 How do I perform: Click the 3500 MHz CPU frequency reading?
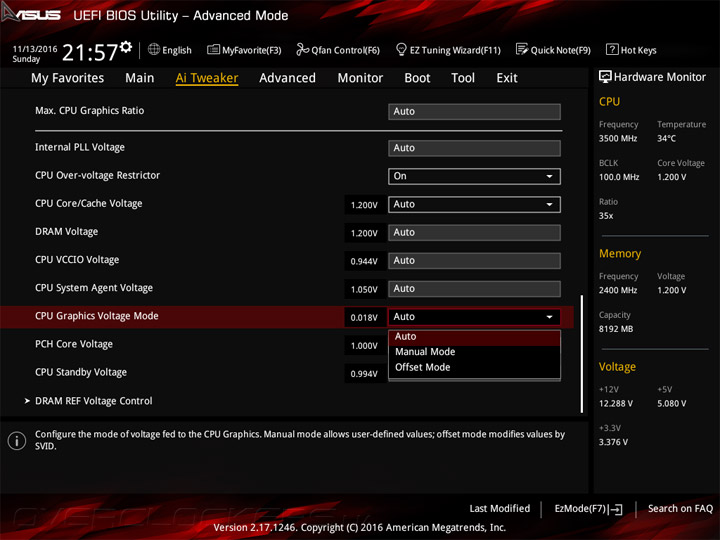click(x=618, y=138)
